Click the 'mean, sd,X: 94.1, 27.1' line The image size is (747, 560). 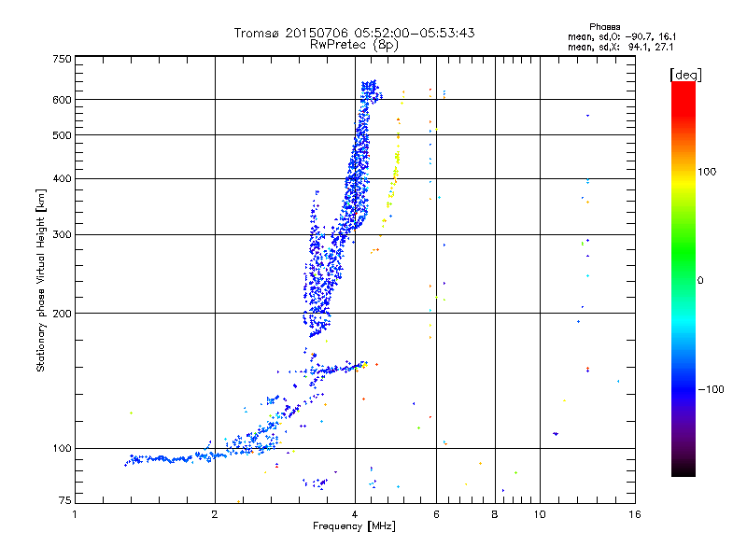(620, 48)
